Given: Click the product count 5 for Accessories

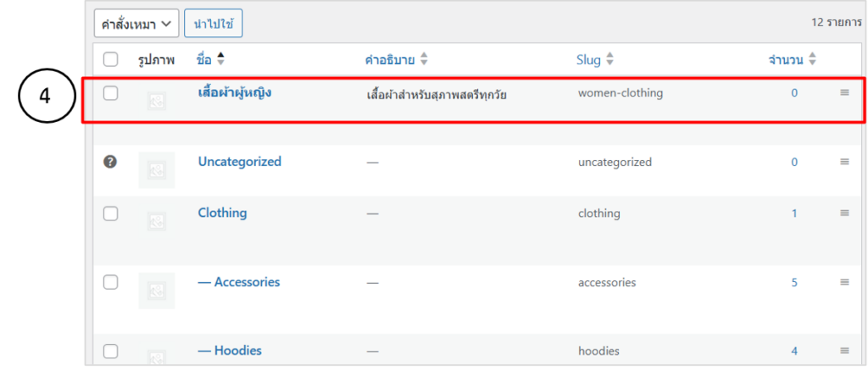Looking at the screenshot, I should pos(794,282).
